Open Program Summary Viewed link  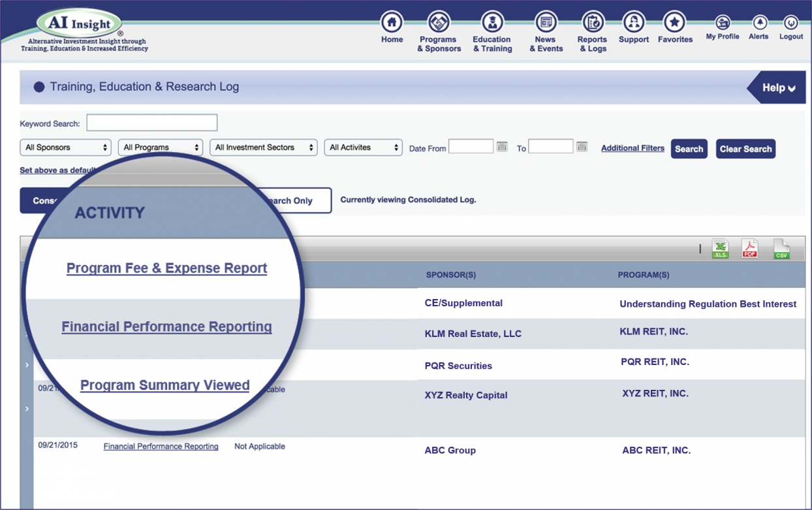164,385
